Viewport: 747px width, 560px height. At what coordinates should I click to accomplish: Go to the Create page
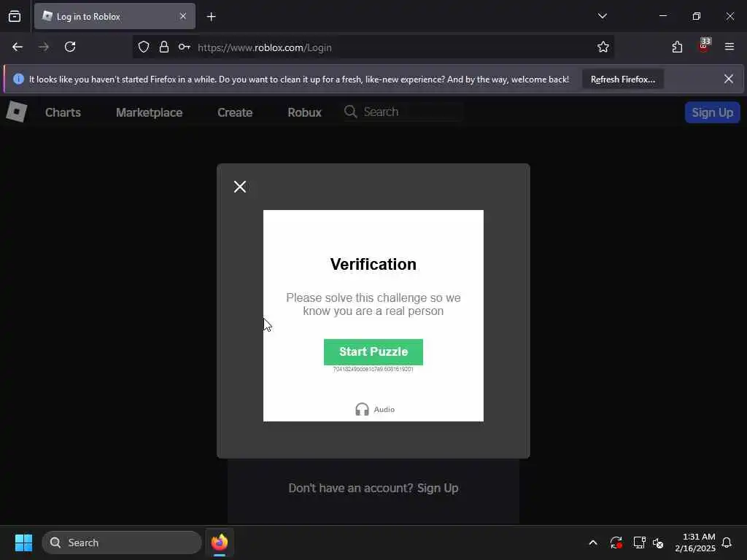click(x=235, y=112)
